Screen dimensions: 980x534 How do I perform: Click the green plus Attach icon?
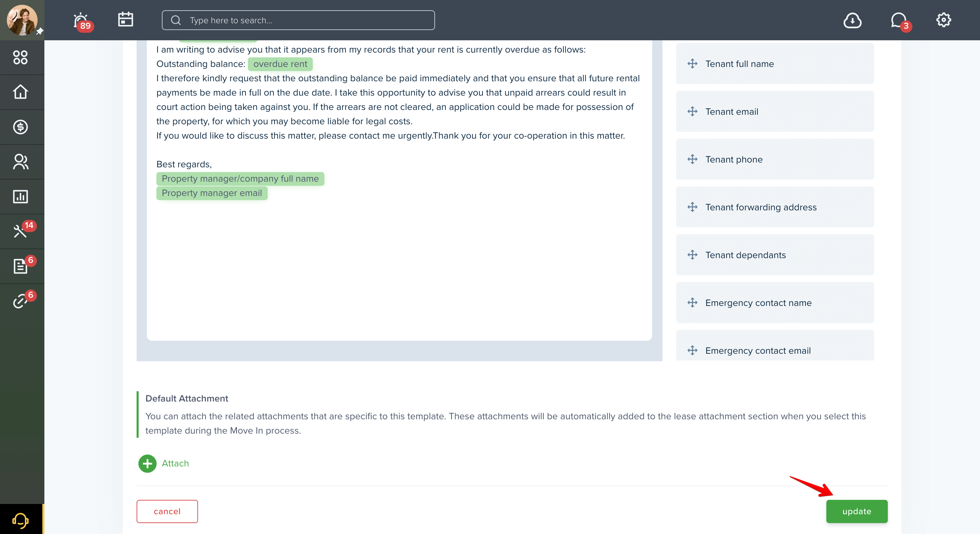point(147,463)
